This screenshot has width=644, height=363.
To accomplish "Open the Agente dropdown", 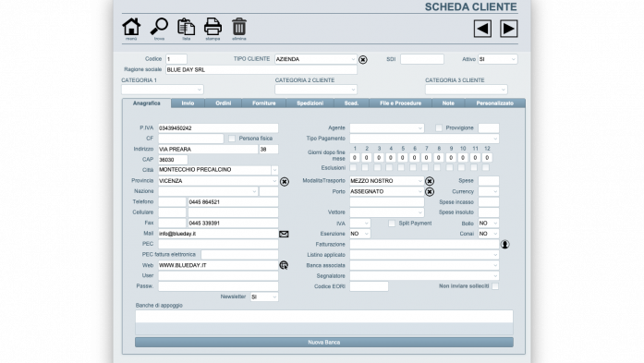I will pyautogui.click(x=386, y=128).
